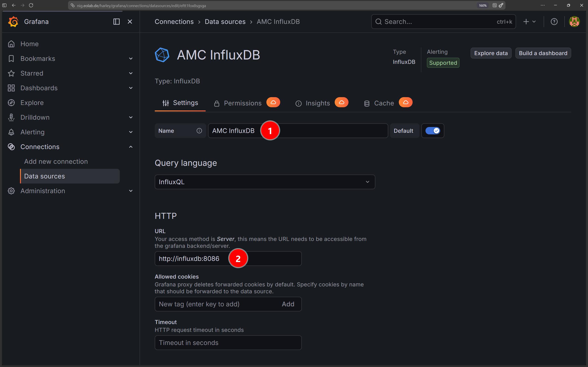
Task: Select Add new connection
Action: click(56, 161)
